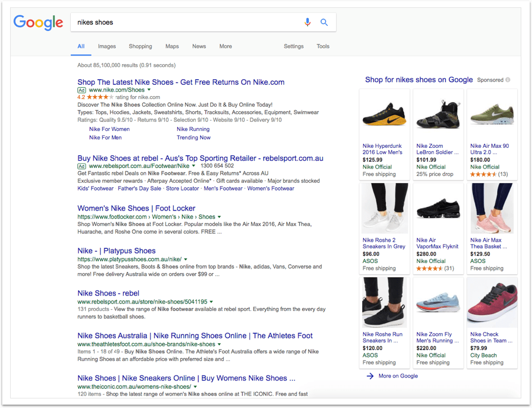The width and height of the screenshot is (532, 408).
Task: Open Shop The Latest Nike Shoes ad
Action: pyautogui.click(x=181, y=82)
